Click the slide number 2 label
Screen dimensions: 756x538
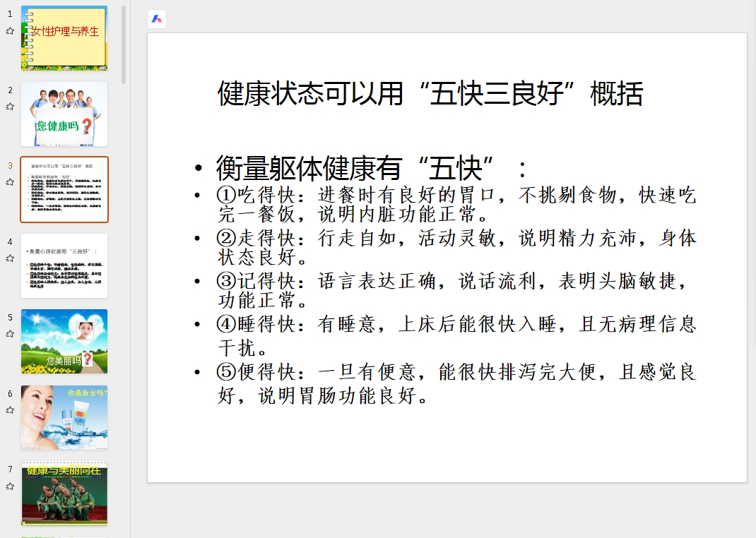coord(9,89)
